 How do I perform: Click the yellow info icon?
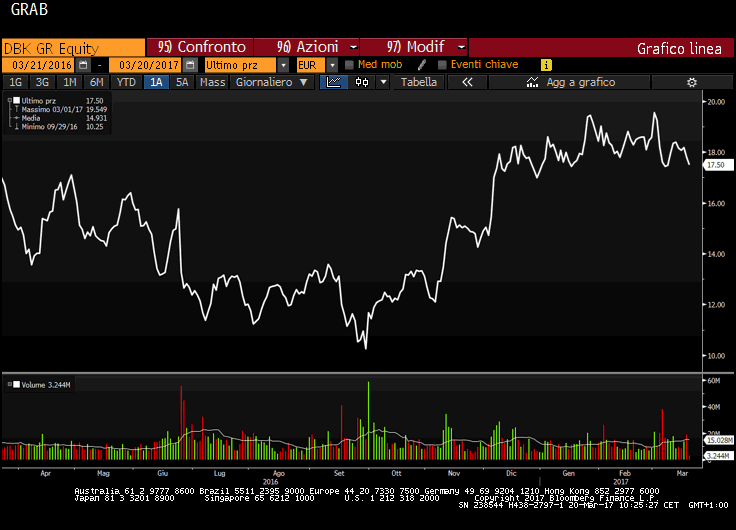(546, 64)
